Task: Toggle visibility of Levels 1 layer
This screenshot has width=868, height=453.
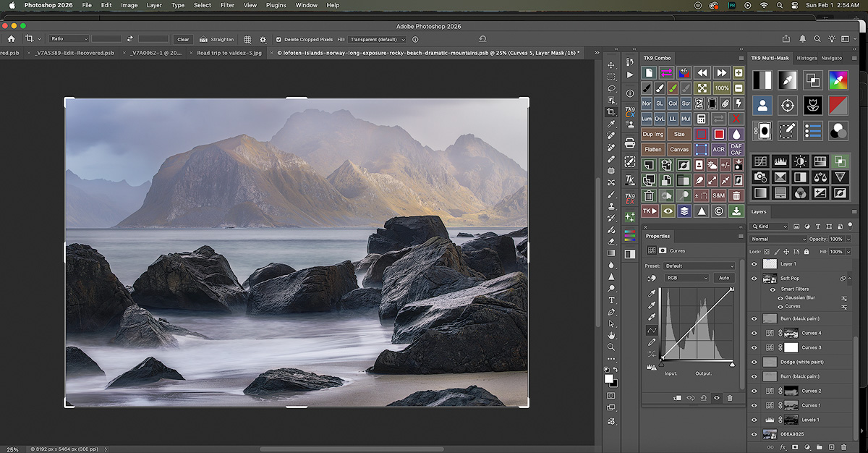Action: (x=754, y=420)
